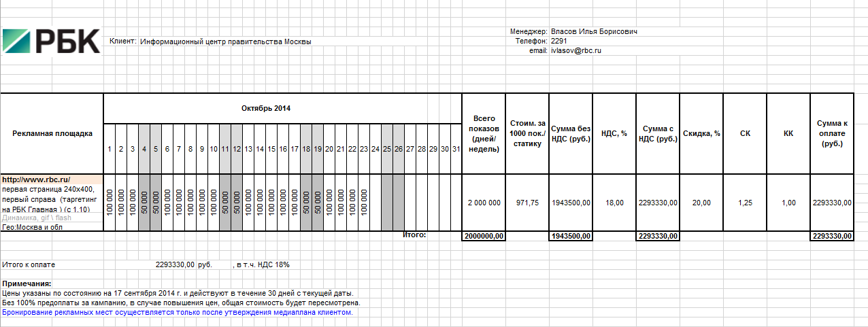Screen dimensions: 868x327
Task: Select the phone number cell 2291
Action: coord(558,41)
